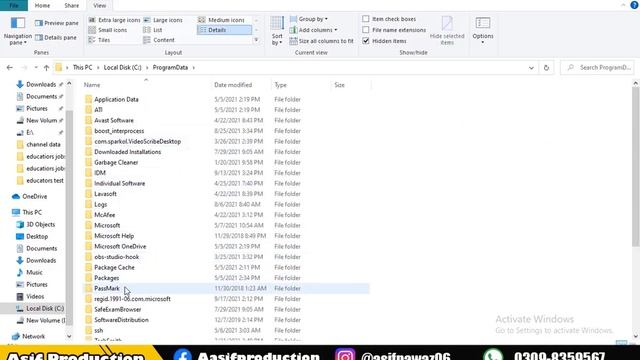Open the Sort by menu

tap(277, 31)
